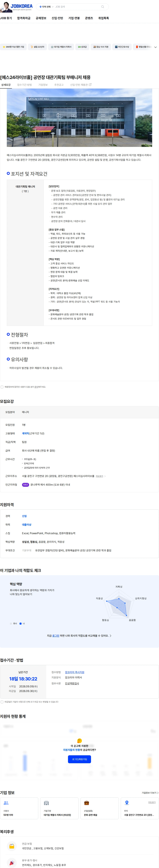The width and height of the screenshot is (159, 868).
Task: Select the 접수기간·방법 tab
Action: click(x=25, y=85)
